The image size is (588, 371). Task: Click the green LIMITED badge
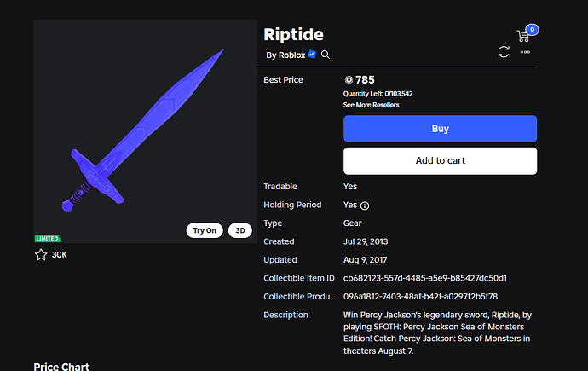48,239
